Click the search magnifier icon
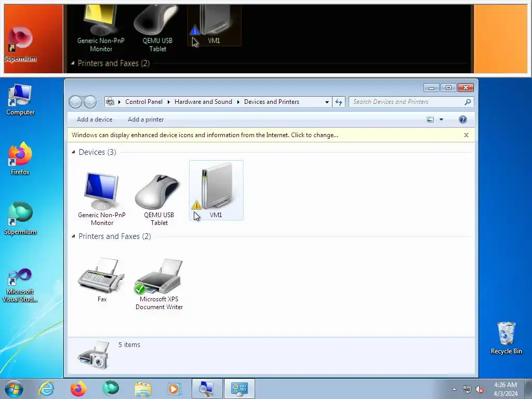Screen dimensions: 532x399 [x=468, y=102]
